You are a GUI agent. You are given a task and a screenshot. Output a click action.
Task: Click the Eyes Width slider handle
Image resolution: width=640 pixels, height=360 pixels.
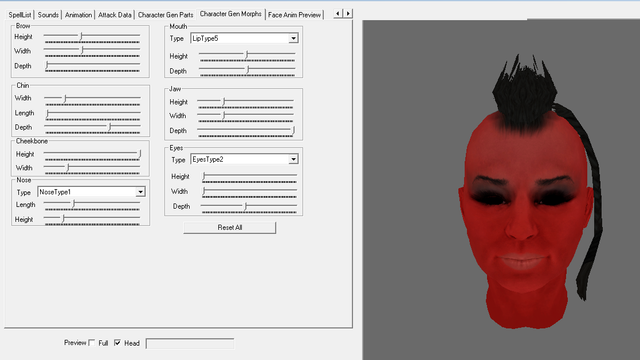pos(204,191)
